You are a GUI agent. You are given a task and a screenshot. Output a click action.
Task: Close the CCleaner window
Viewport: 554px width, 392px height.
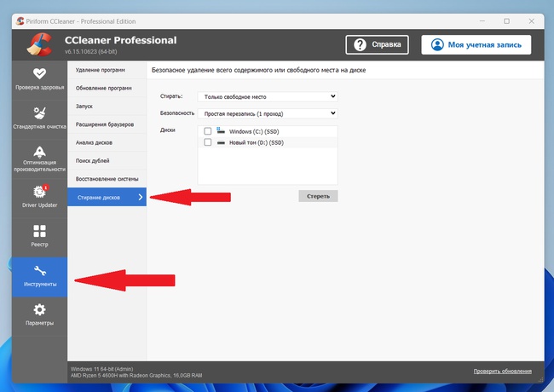[531, 21]
